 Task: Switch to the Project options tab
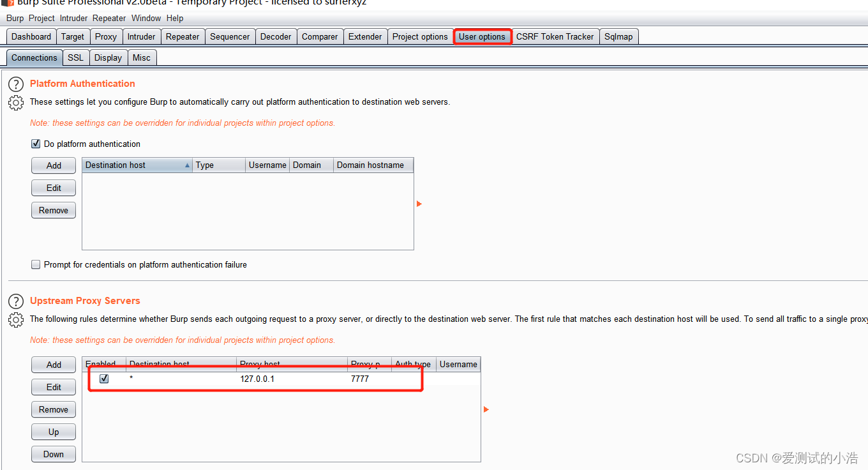pyautogui.click(x=420, y=36)
